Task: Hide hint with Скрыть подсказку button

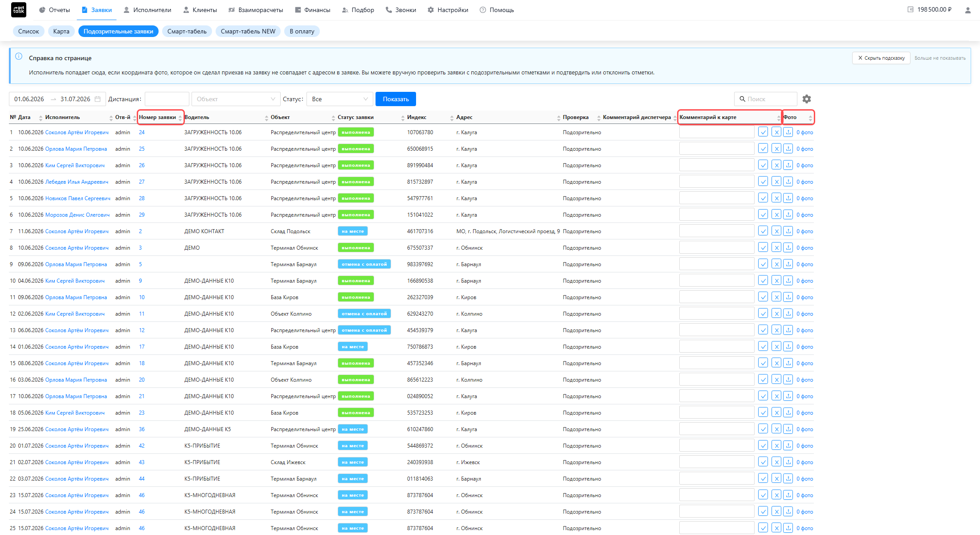Action: point(881,58)
